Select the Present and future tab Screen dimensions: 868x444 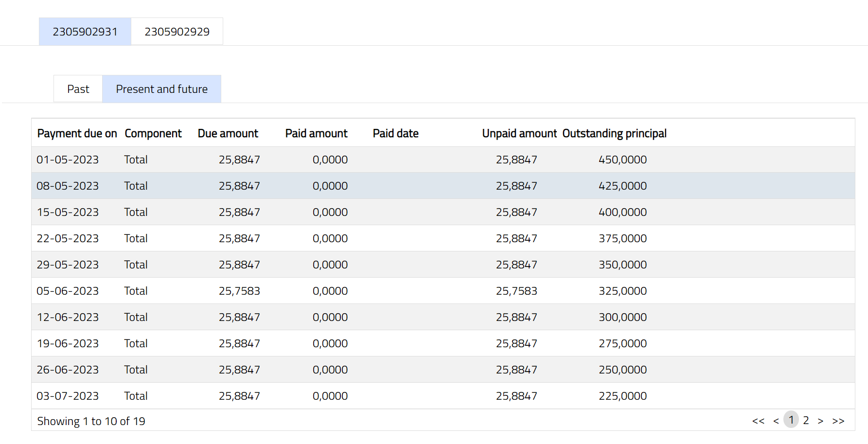point(161,89)
